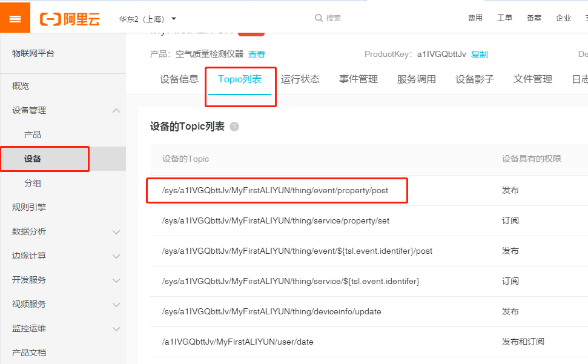588x364 pixels.
Task: Click the 设备具有的权限 column header
Action: 532,159
